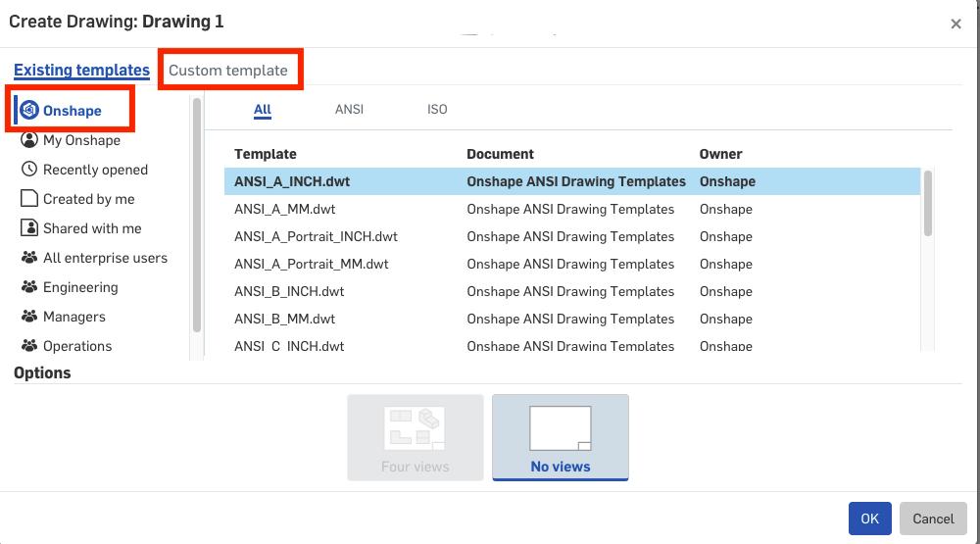Click the template list vertical scrollbar
Image resolution: width=980 pixels, height=544 pixels.
(x=927, y=203)
